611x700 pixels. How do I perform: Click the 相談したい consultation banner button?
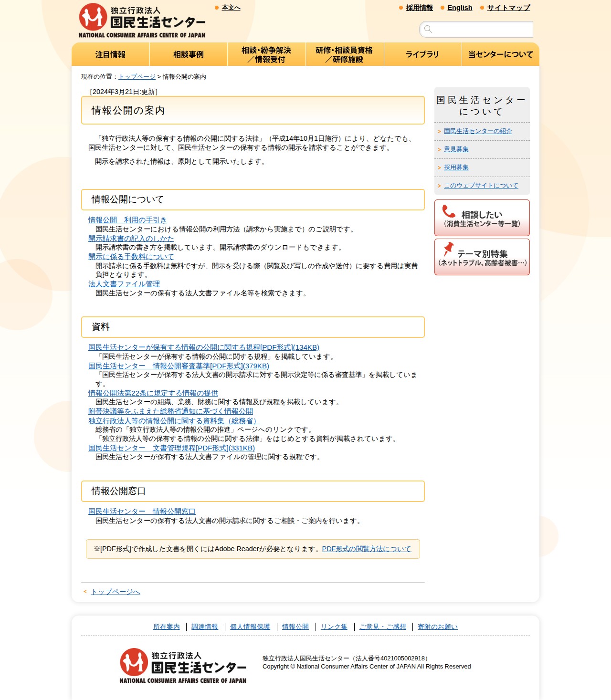click(x=482, y=218)
